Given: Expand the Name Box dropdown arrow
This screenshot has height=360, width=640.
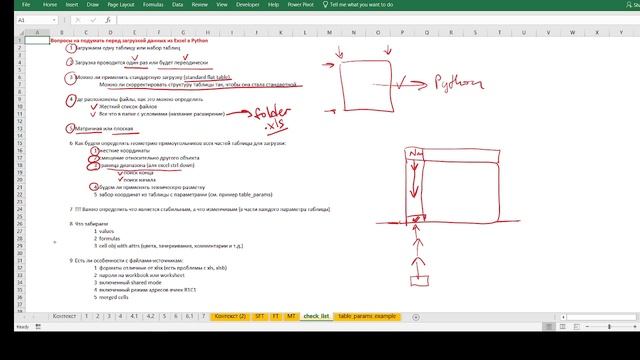Looking at the screenshot, I should (x=54, y=20).
